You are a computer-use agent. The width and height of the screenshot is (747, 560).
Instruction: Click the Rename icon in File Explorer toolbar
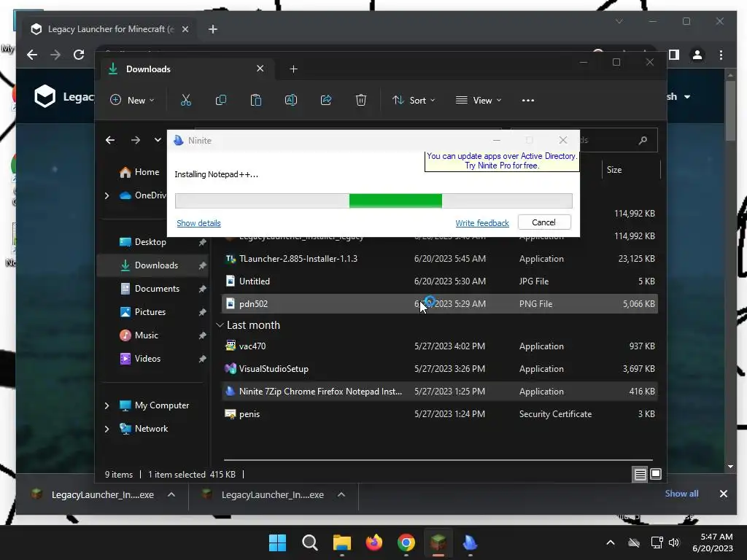tap(291, 100)
